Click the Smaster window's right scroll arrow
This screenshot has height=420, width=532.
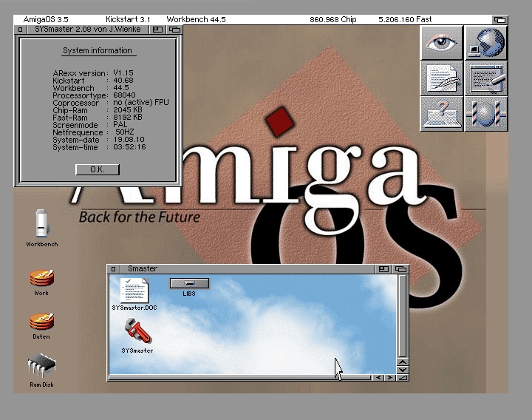point(389,378)
